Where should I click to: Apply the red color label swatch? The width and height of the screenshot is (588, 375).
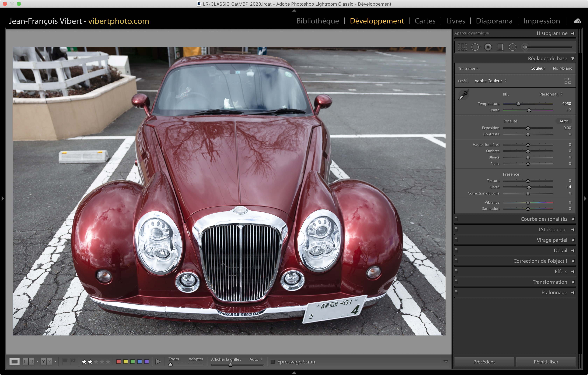tap(119, 362)
